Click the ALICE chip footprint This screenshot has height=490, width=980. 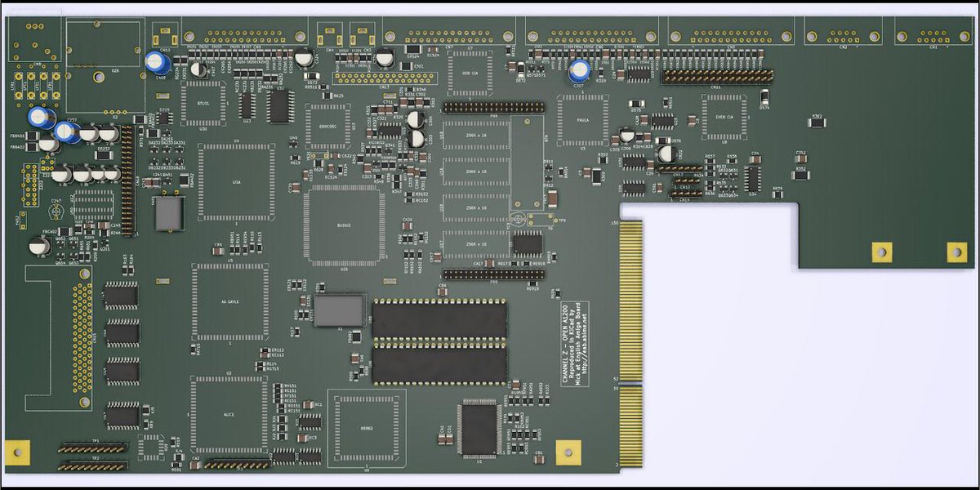(229, 414)
